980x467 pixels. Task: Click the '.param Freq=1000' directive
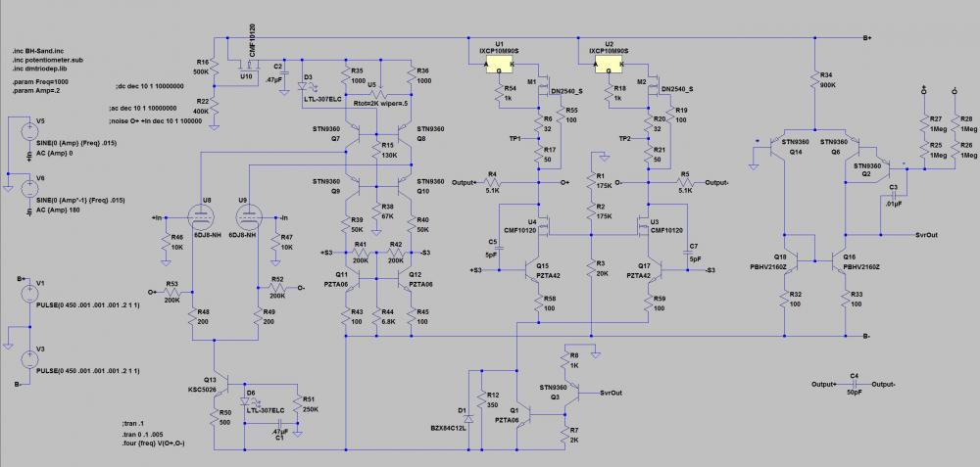(40, 82)
